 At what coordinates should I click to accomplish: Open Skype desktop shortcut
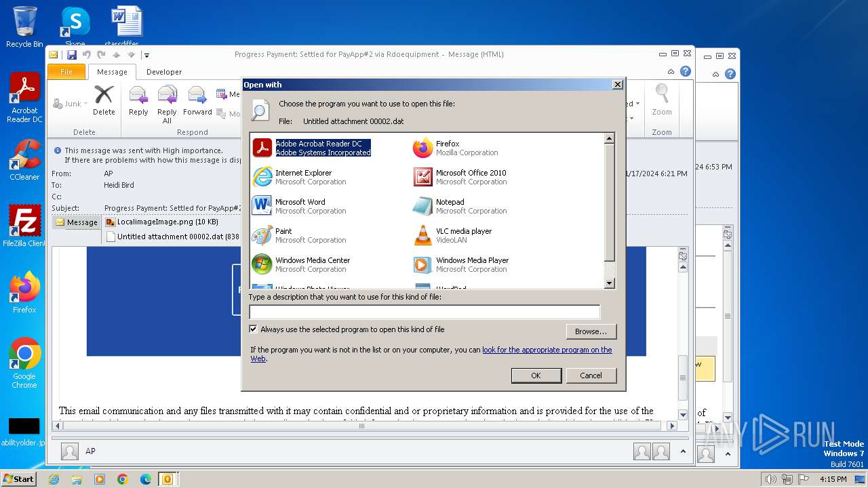(75, 26)
